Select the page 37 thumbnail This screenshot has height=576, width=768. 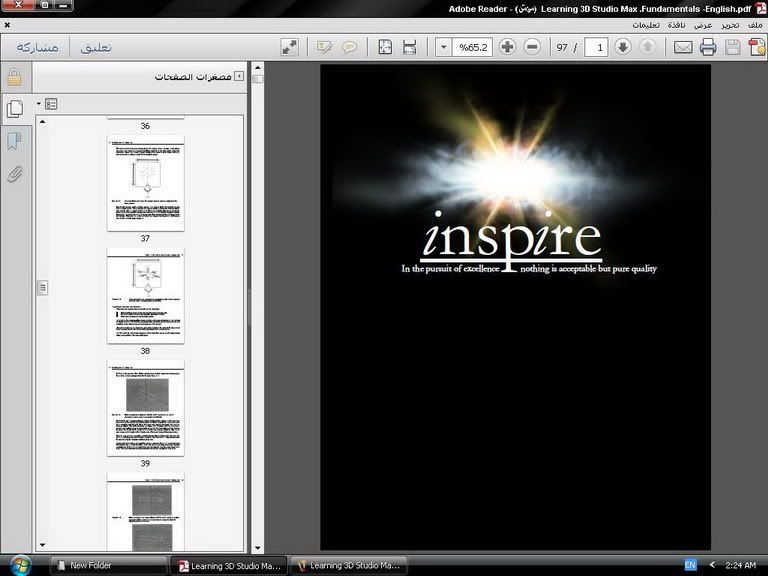tap(145, 183)
